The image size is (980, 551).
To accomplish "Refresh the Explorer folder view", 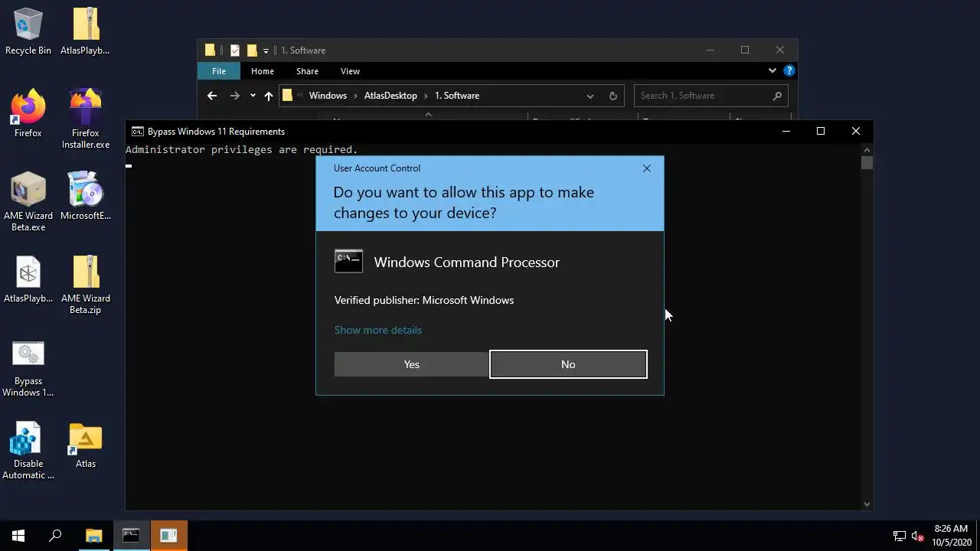I will 612,96.
